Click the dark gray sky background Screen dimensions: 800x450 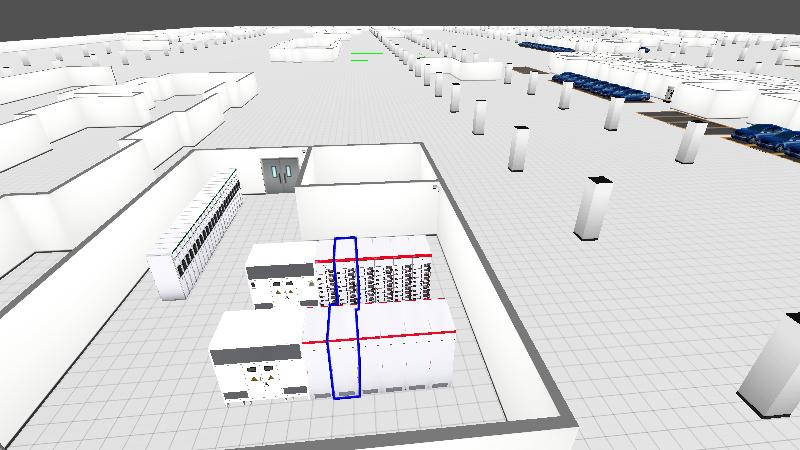(400, 12)
